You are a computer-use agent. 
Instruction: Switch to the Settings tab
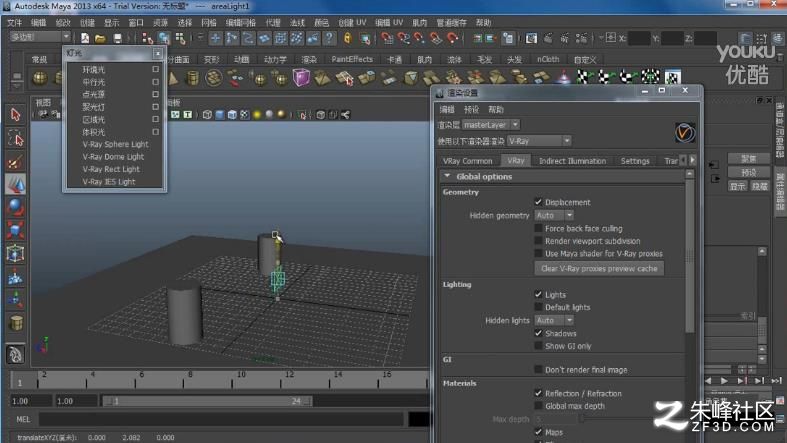tap(635, 161)
